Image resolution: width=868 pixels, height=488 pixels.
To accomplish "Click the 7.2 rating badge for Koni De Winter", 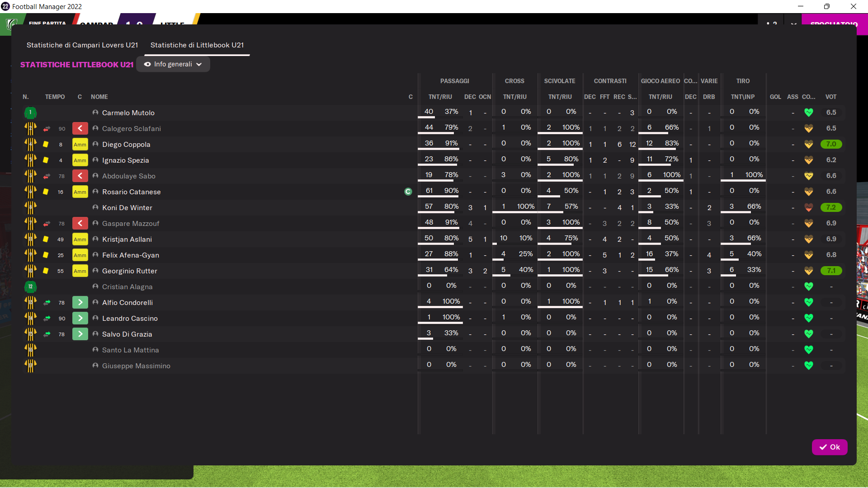I will (831, 208).
